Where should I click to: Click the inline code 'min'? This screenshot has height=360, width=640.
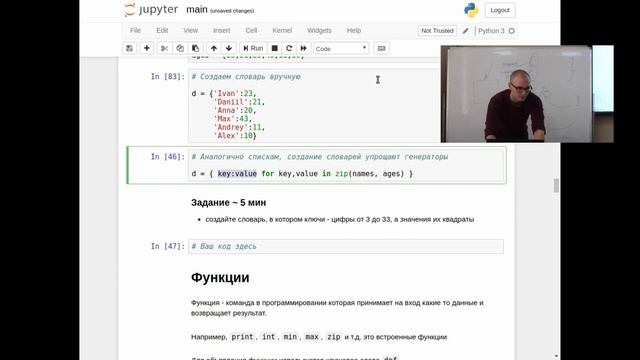[290, 337]
